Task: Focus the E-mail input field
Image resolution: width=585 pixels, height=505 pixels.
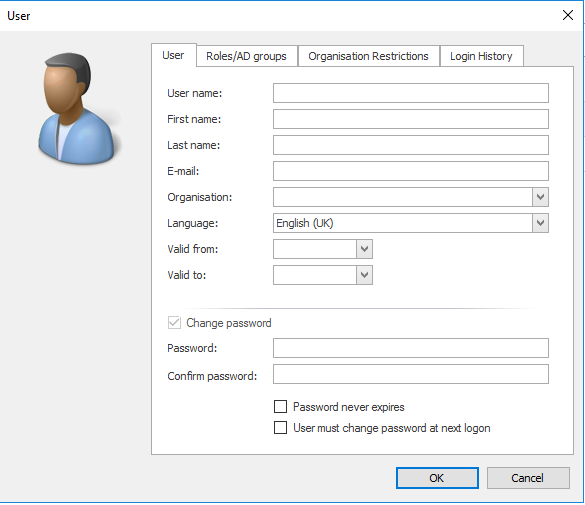Action: click(411, 171)
